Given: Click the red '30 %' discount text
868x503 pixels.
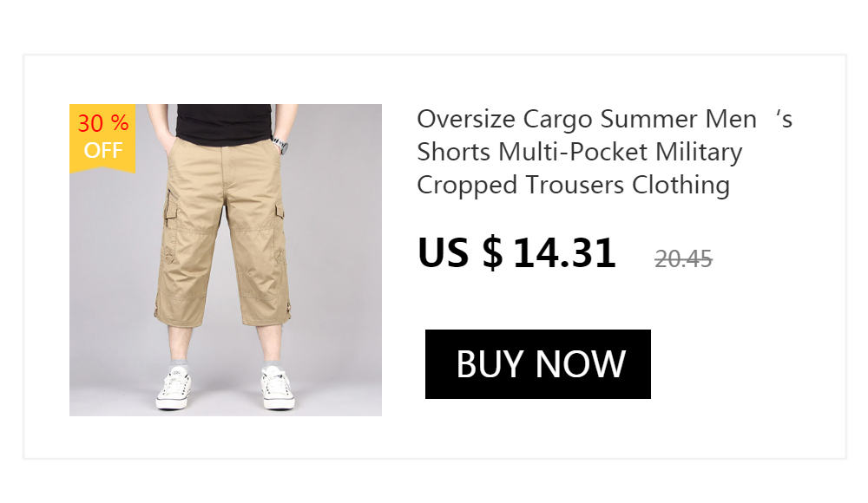Looking at the screenshot, I should click(x=103, y=123).
